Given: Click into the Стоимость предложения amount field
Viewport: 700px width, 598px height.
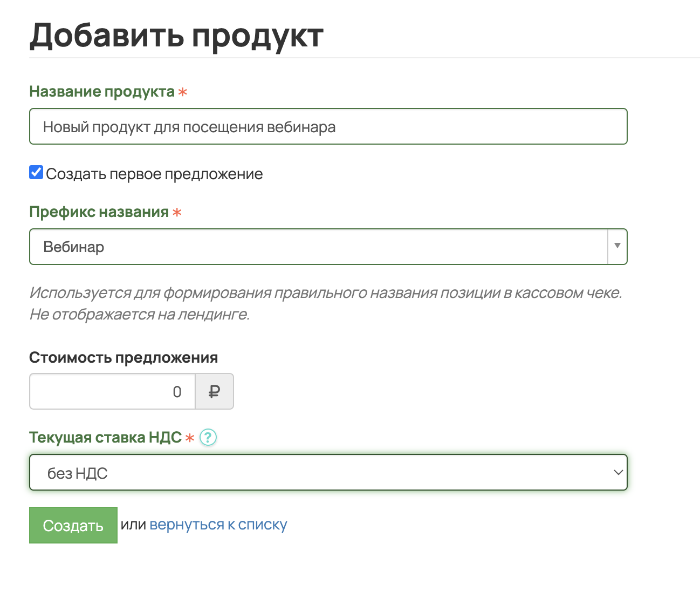Looking at the screenshot, I should [112, 392].
